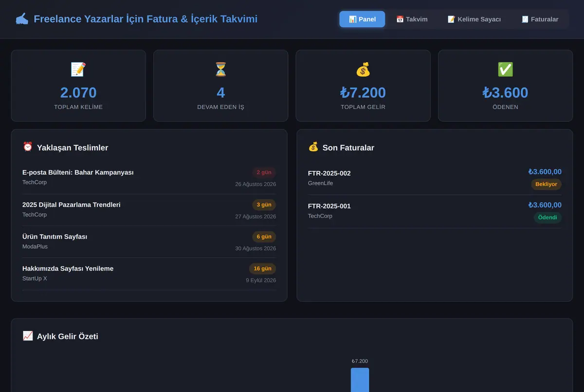The height and width of the screenshot is (392, 584).
Task: Go to the Faturalar tab
Action: tap(540, 19)
